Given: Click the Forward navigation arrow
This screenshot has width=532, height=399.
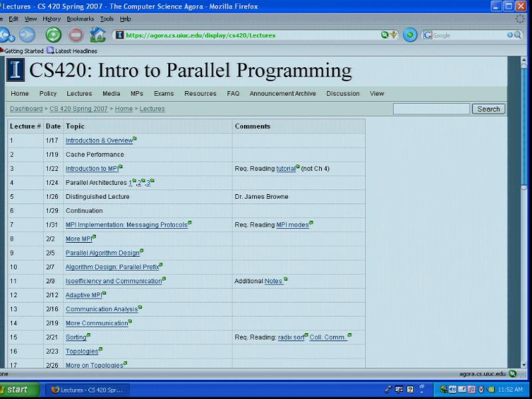Looking at the screenshot, I should (27, 35).
